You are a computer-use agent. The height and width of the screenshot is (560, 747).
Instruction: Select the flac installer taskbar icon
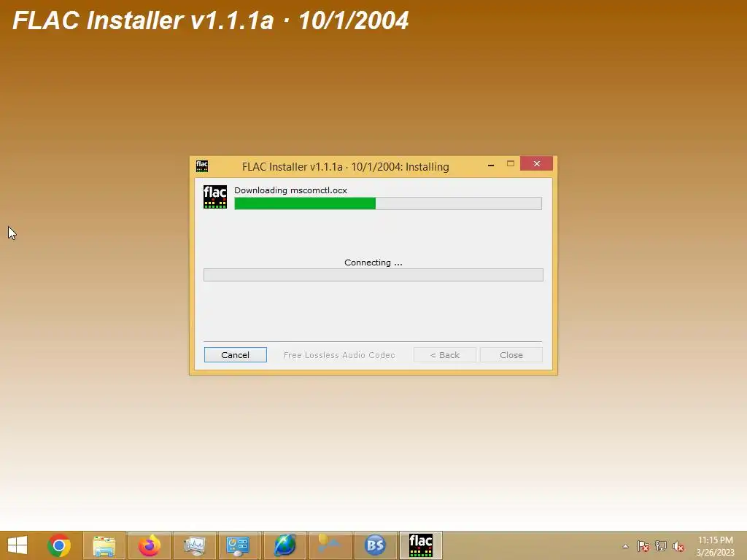tap(421, 545)
